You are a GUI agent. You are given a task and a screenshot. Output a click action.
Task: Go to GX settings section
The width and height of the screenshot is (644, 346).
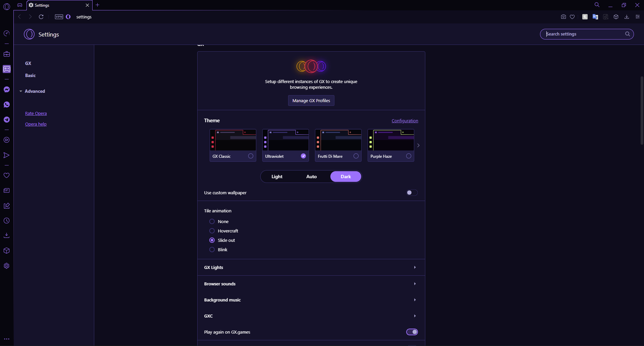click(x=28, y=63)
